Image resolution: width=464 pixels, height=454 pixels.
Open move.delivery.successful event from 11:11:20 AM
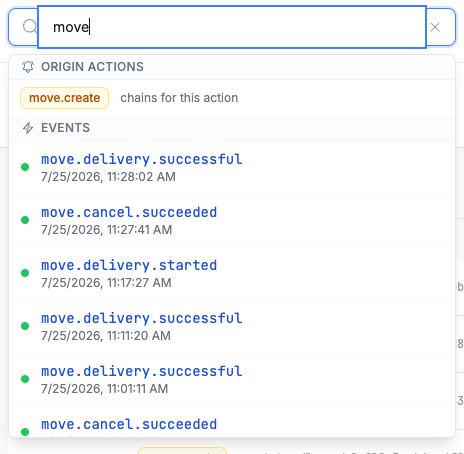(x=232, y=326)
